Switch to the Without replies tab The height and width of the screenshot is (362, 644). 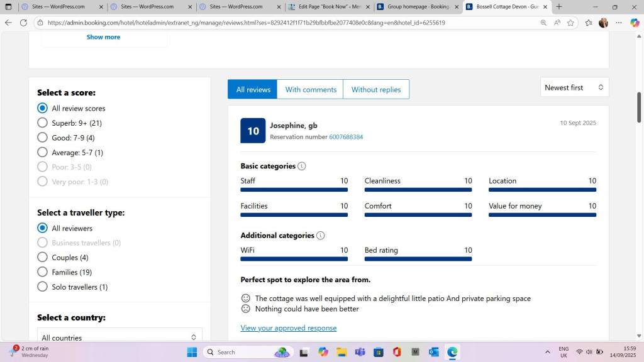376,90
